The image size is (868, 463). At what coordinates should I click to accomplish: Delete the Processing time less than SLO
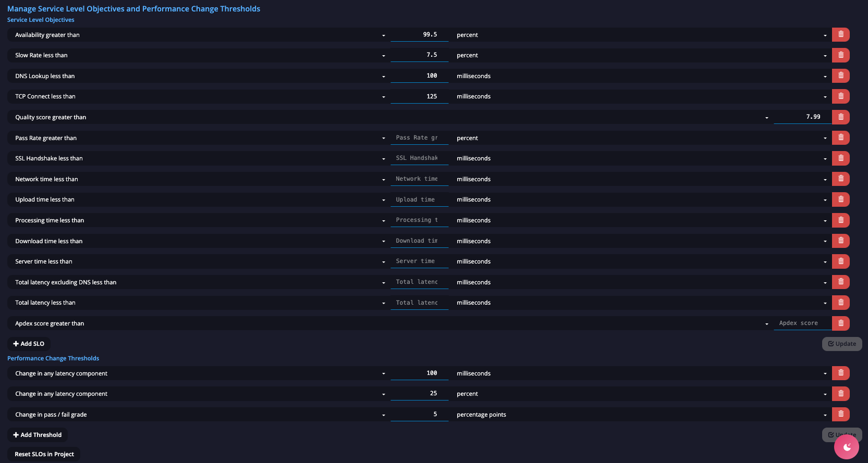pos(840,220)
